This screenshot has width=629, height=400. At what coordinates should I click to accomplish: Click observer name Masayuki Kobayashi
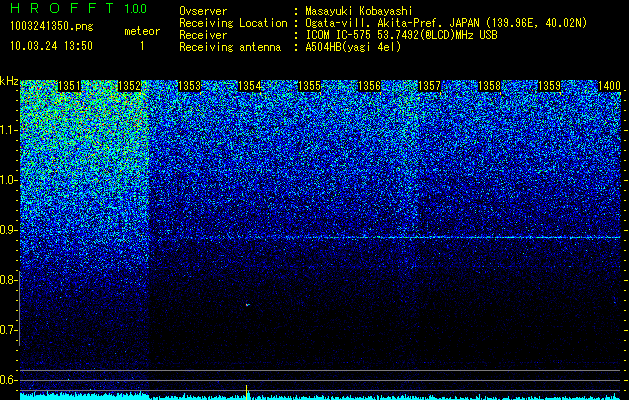coord(359,11)
